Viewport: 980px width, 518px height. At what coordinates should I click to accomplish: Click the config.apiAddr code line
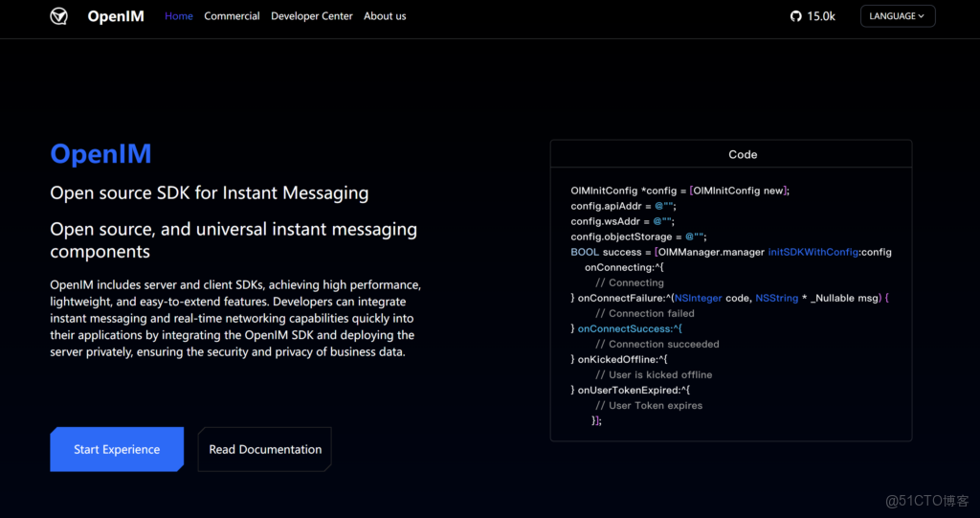click(x=623, y=206)
